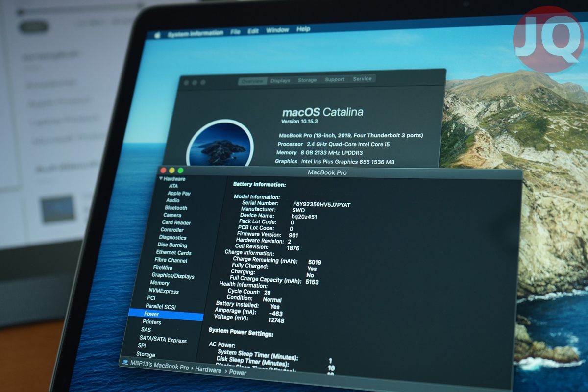This screenshot has width=588, height=392.
Task: Collapse the Hardware tree section
Action: coord(161,179)
